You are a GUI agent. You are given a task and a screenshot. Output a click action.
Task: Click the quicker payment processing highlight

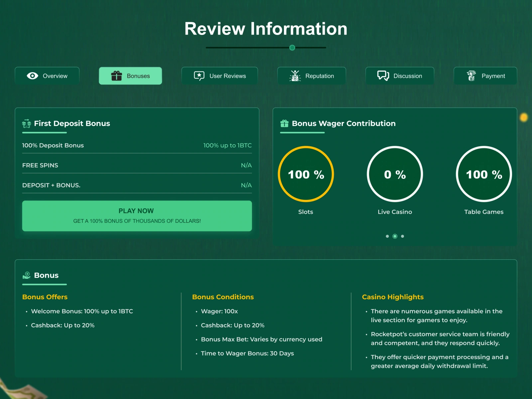[x=439, y=361]
